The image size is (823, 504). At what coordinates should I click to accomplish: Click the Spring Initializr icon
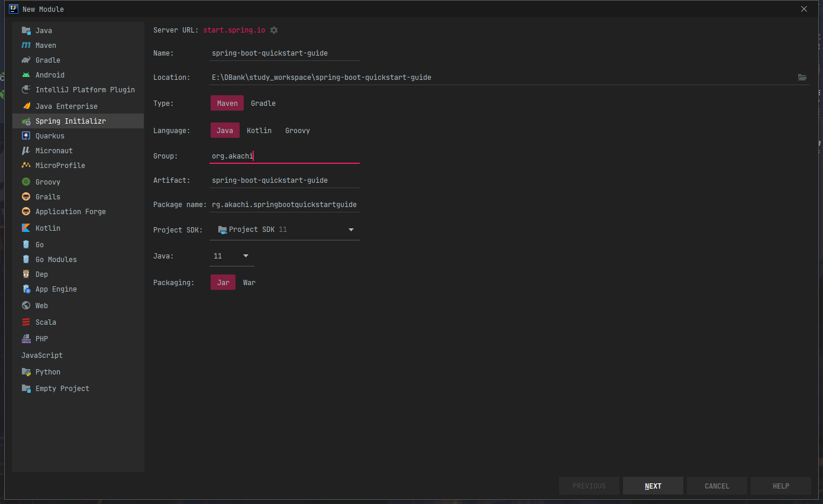(x=26, y=121)
